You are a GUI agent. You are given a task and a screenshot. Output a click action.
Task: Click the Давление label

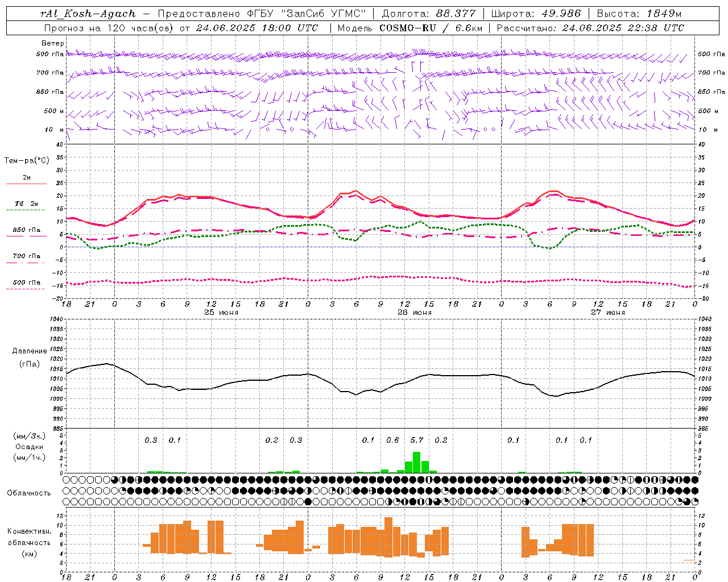(30, 351)
